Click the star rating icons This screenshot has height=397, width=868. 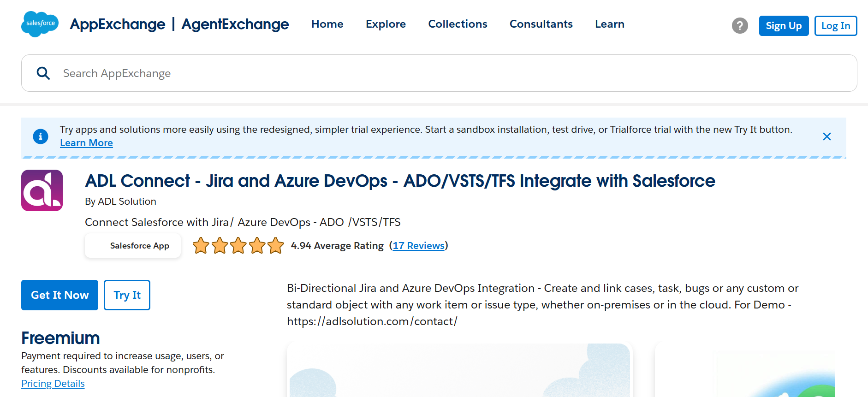coord(238,246)
